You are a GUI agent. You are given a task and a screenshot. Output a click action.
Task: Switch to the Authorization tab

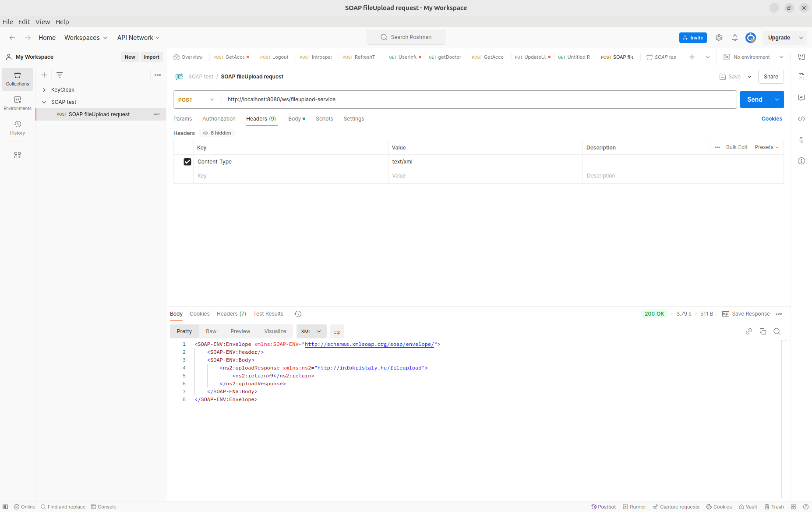(219, 119)
